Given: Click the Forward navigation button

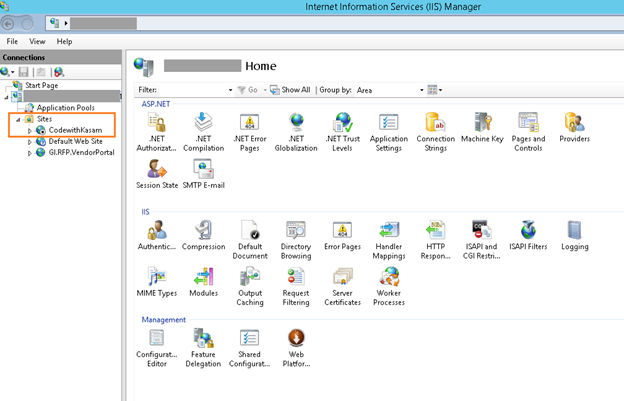Looking at the screenshot, I should point(27,24).
